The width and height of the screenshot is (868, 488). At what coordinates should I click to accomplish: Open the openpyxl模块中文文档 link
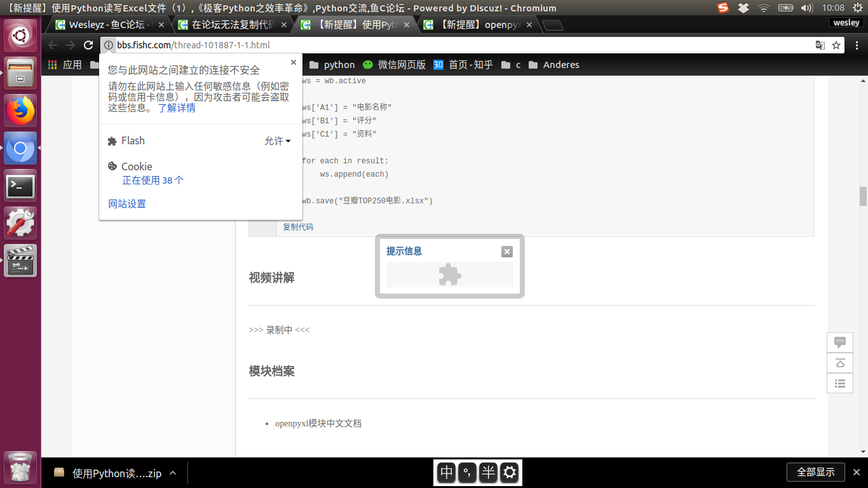(x=318, y=423)
